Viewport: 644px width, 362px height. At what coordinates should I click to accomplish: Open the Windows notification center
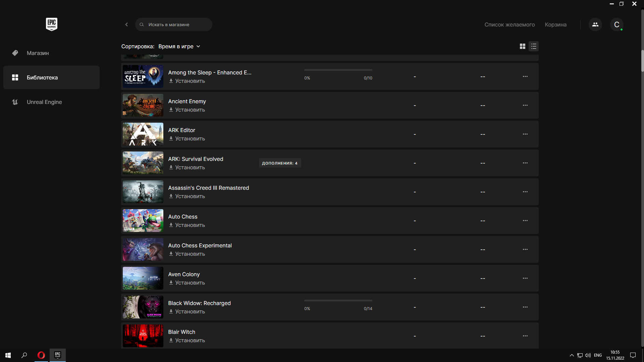[x=633, y=355]
